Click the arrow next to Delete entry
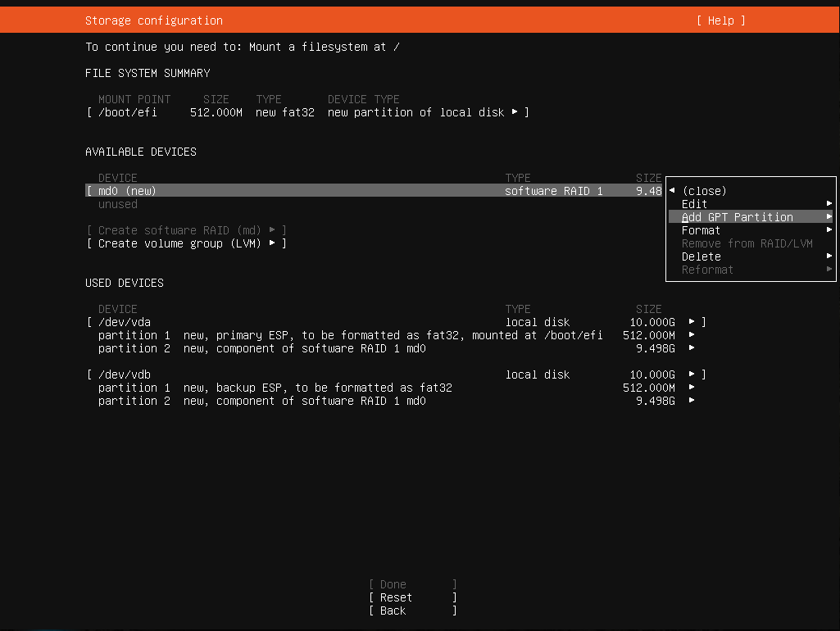 [x=829, y=256]
